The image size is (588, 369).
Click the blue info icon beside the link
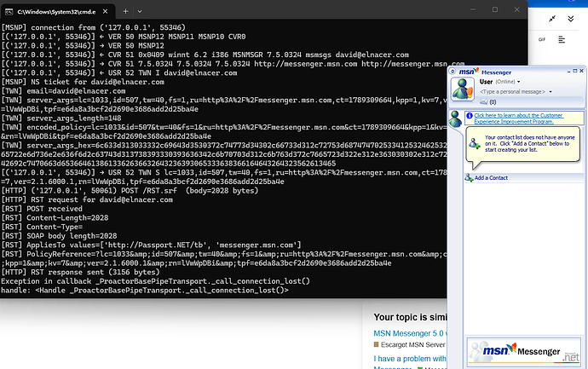pos(470,116)
